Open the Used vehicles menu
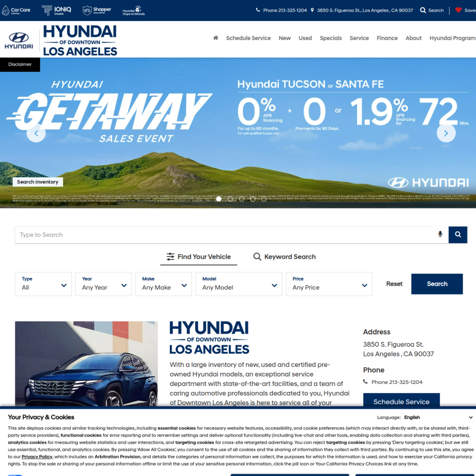 point(305,38)
